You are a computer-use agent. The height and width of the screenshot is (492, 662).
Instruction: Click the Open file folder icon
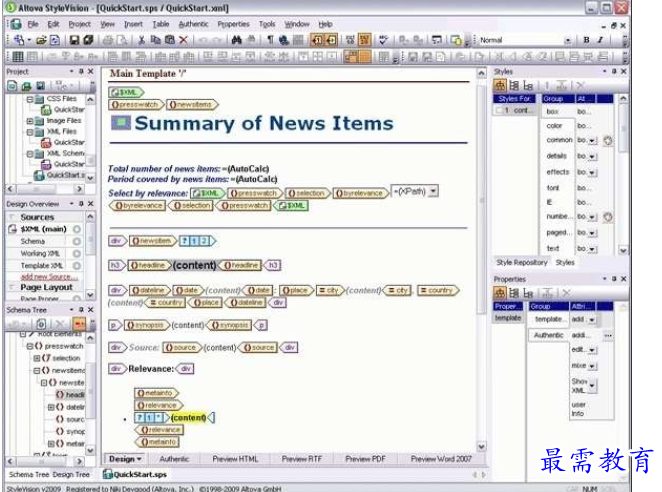coord(41,40)
